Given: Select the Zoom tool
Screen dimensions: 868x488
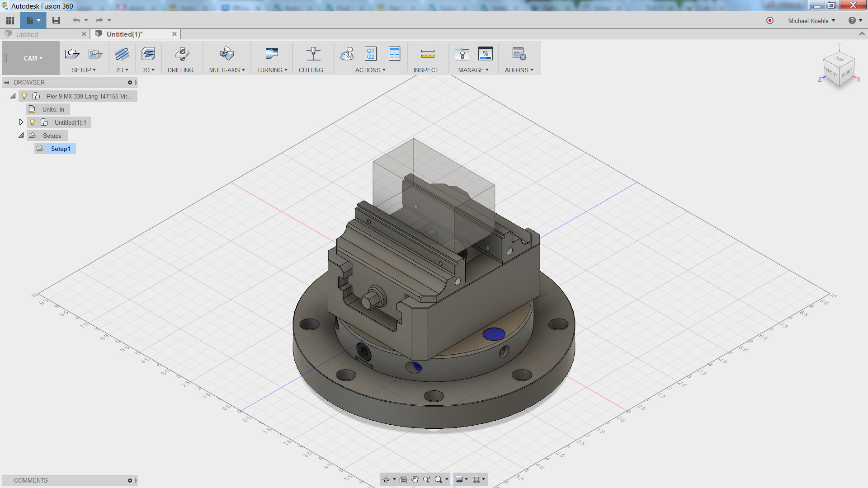Looking at the screenshot, I should (427, 479).
